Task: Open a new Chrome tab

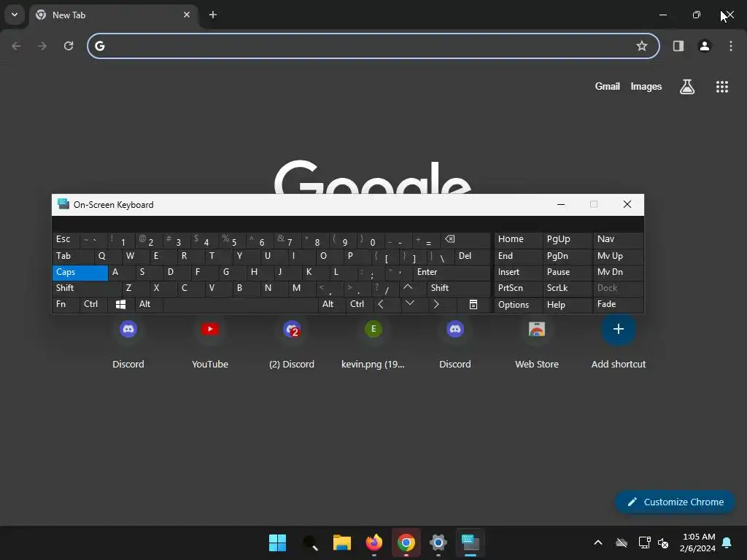Action: tap(213, 15)
